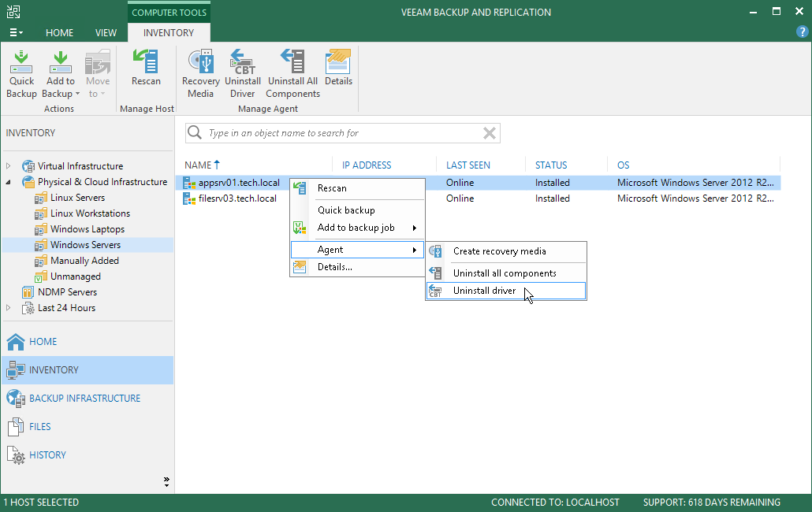Screen dimensions: 812x512
Task: Open the Add to Backup dropdown arrow
Action: pyautogui.click(x=78, y=94)
